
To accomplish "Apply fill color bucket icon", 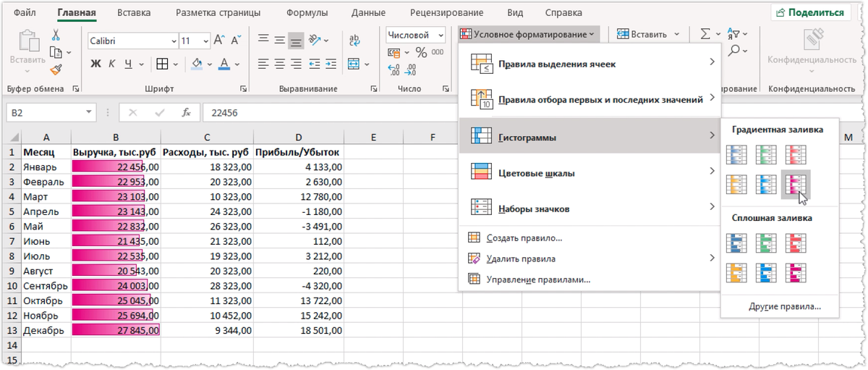I will 197,64.
